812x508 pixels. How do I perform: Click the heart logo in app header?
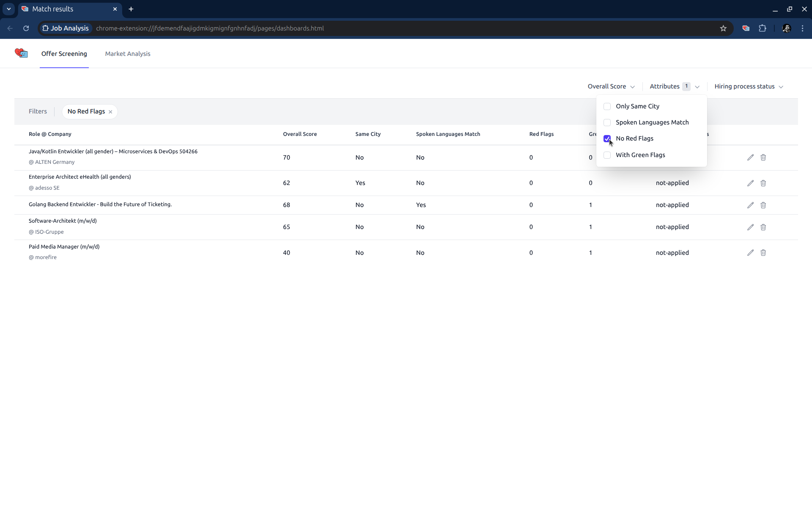pos(21,53)
